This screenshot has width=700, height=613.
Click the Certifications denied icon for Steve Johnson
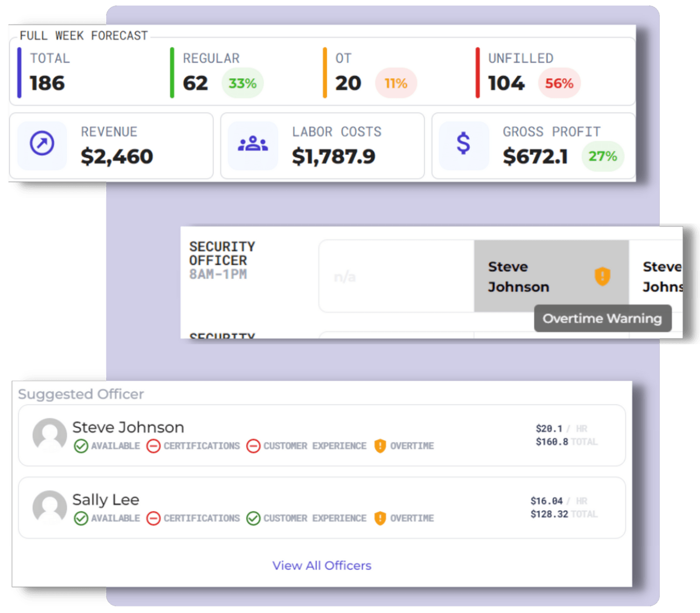[x=154, y=446]
